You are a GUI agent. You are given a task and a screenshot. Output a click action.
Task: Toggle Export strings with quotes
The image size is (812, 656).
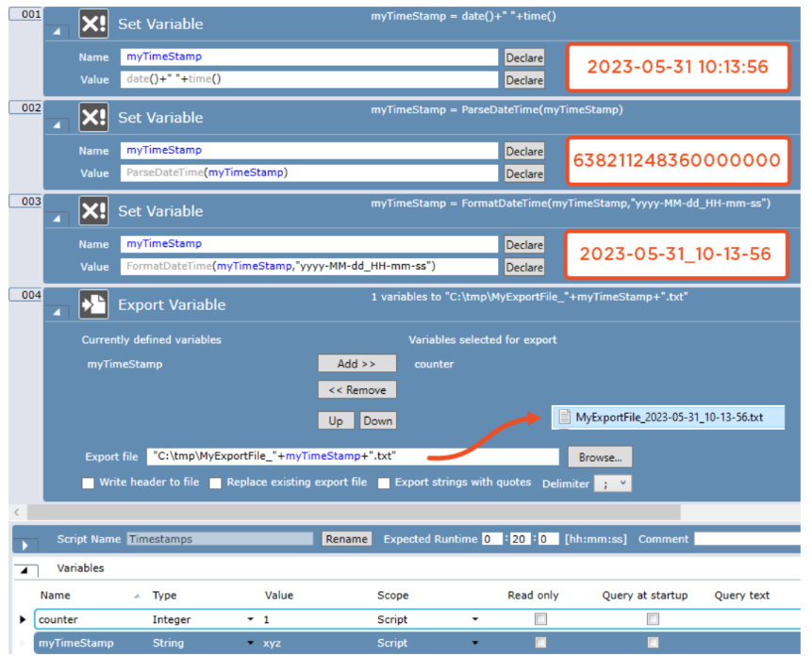(384, 484)
